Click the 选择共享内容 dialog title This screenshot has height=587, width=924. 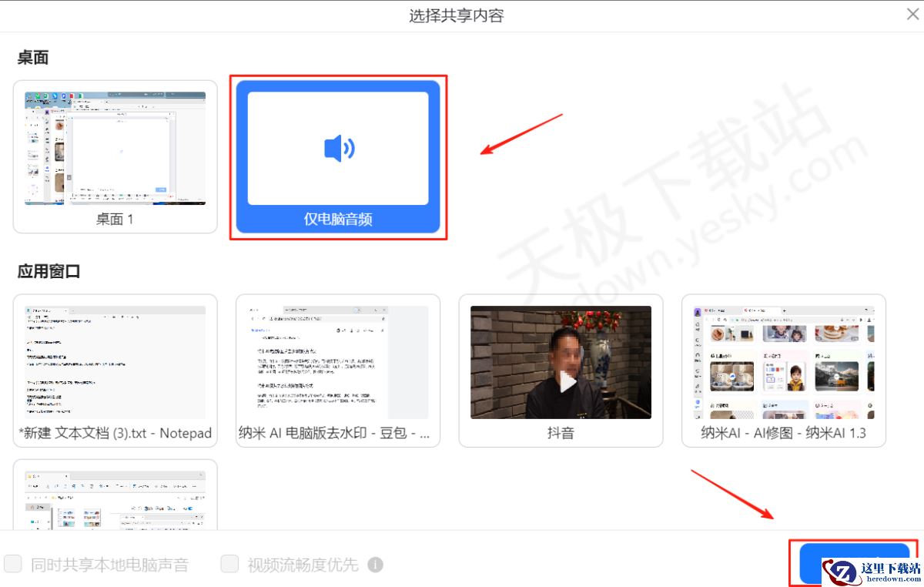[x=457, y=15]
